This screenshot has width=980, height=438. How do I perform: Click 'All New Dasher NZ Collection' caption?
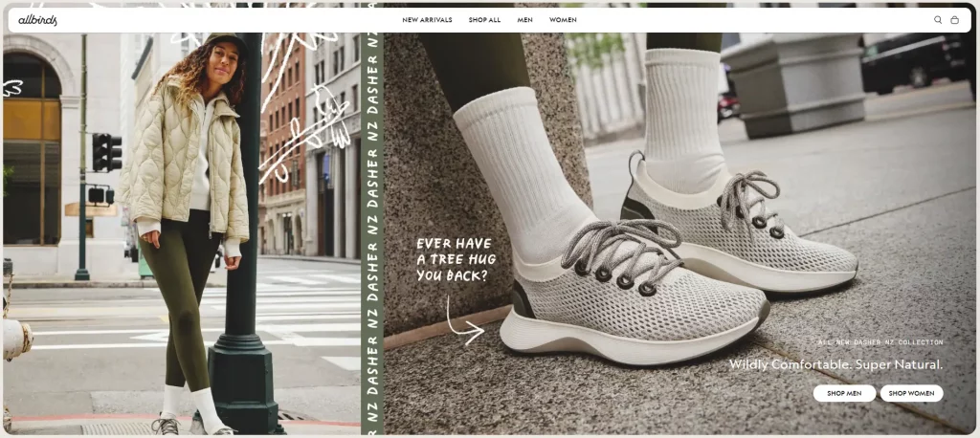[880, 342]
